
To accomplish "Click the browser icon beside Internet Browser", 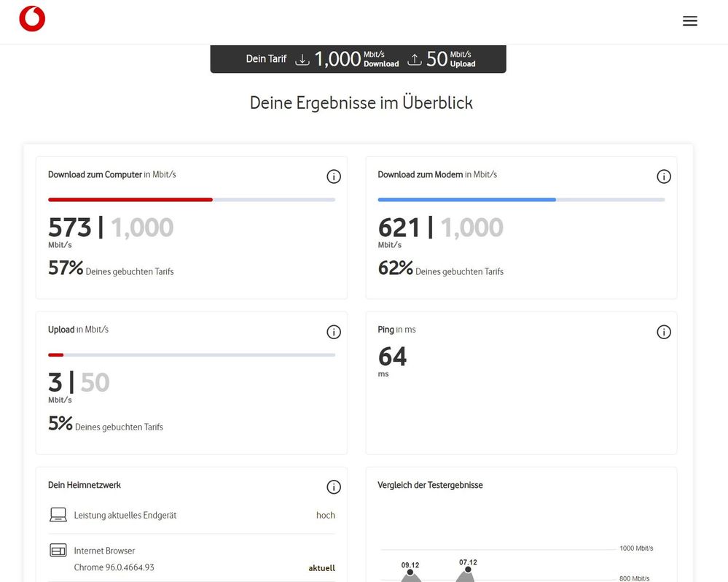I will (x=58, y=551).
